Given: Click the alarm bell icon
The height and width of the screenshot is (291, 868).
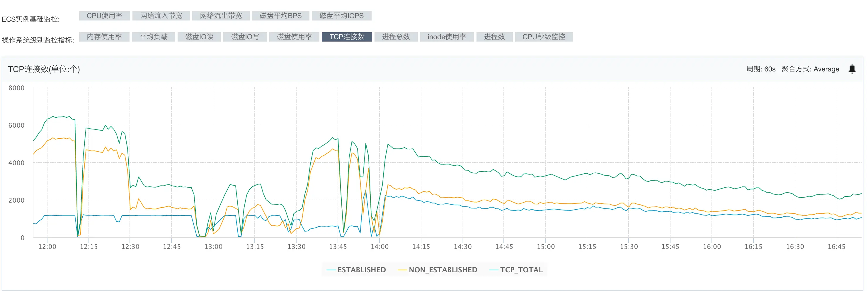Looking at the screenshot, I should click(x=852, y=69).
